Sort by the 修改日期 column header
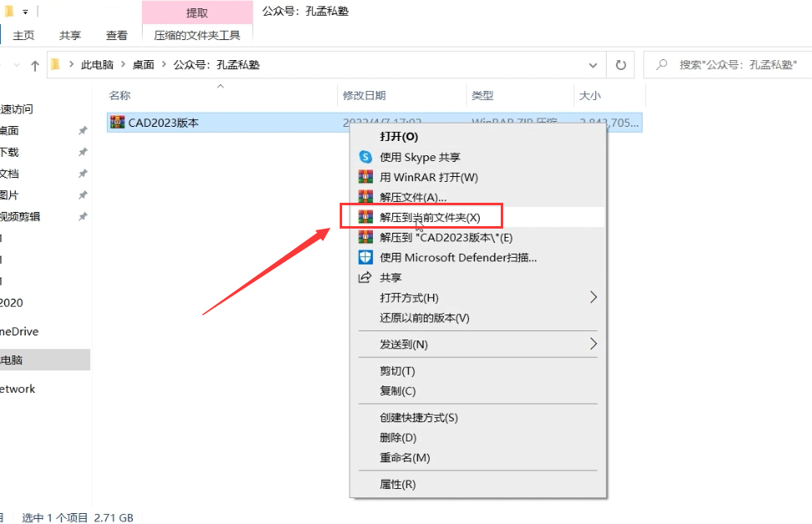 [x=364, y=95]
